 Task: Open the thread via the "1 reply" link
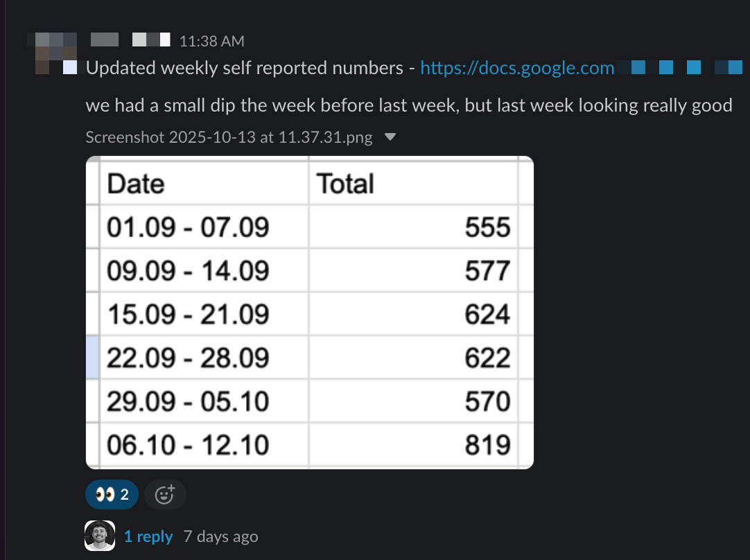click(x=148, y=536)
